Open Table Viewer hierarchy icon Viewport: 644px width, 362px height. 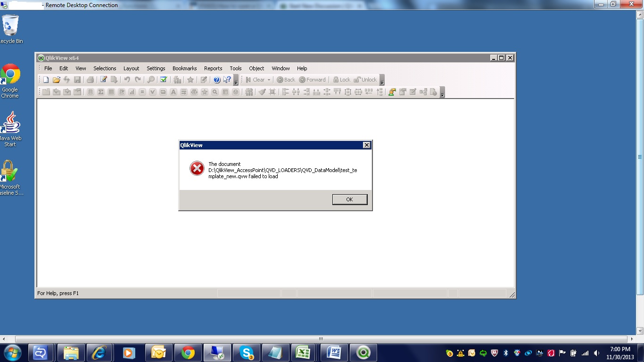click(x=423, y=92)
